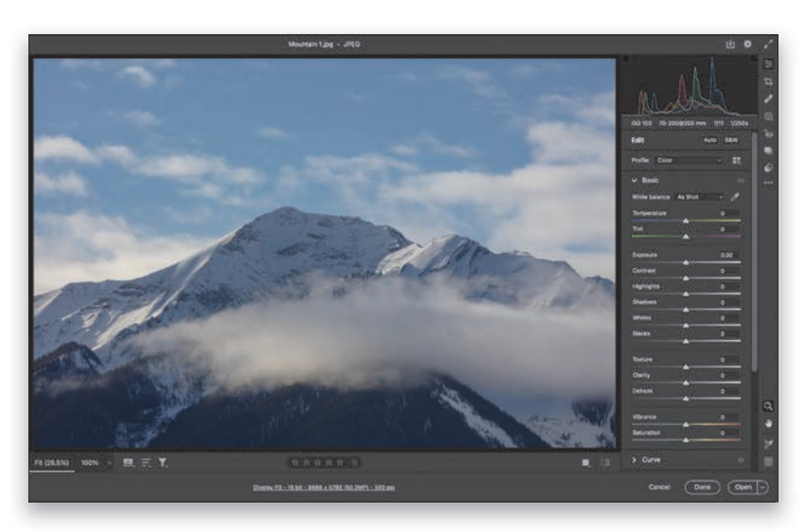805x532 pixels.
Task: Open the White balance As Shot dropdown
Action: 699,197
